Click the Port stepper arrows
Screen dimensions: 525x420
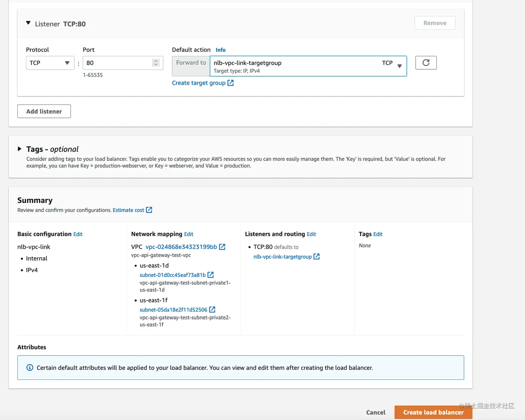[156, 63]
